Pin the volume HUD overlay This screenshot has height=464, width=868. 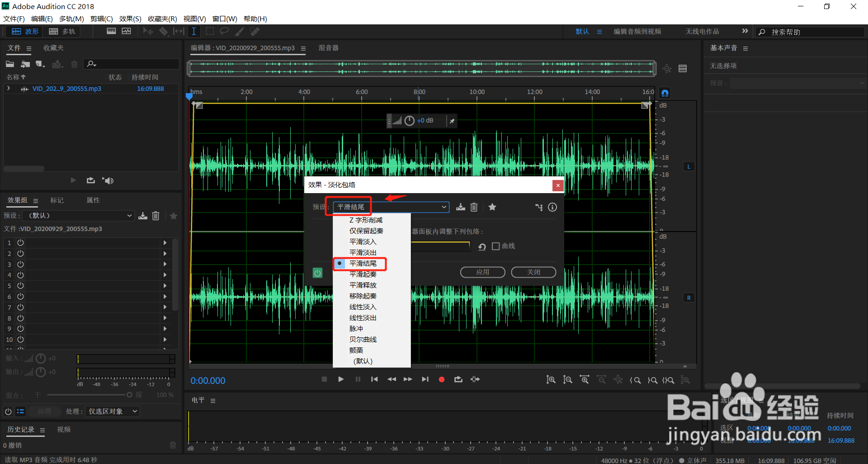click(452, 121)
